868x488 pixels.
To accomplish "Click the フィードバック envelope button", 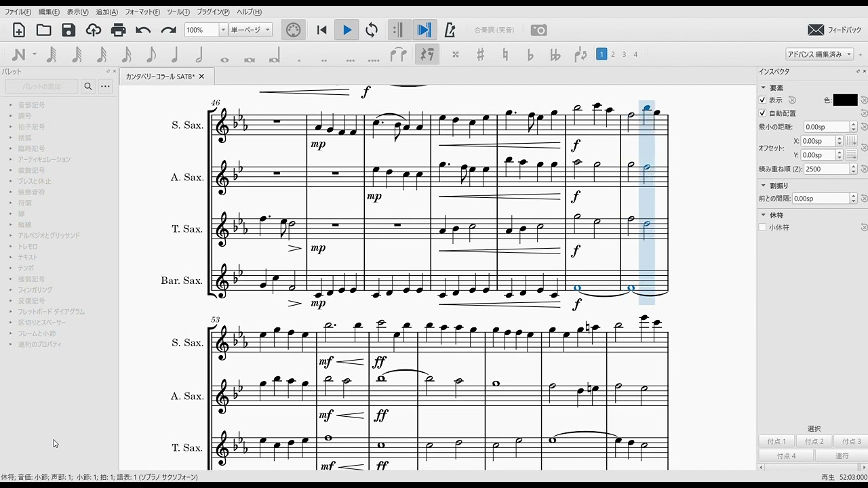I will (835, 30).
